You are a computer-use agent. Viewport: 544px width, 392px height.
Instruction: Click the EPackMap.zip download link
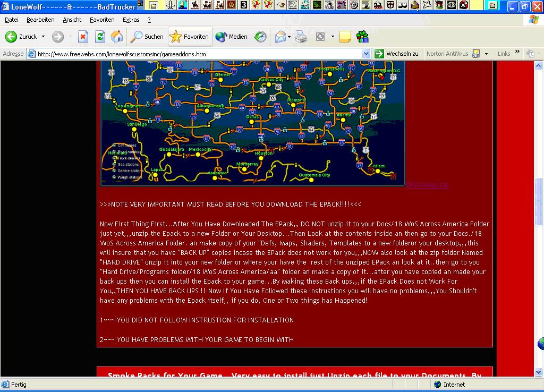(x=427, y=185)
